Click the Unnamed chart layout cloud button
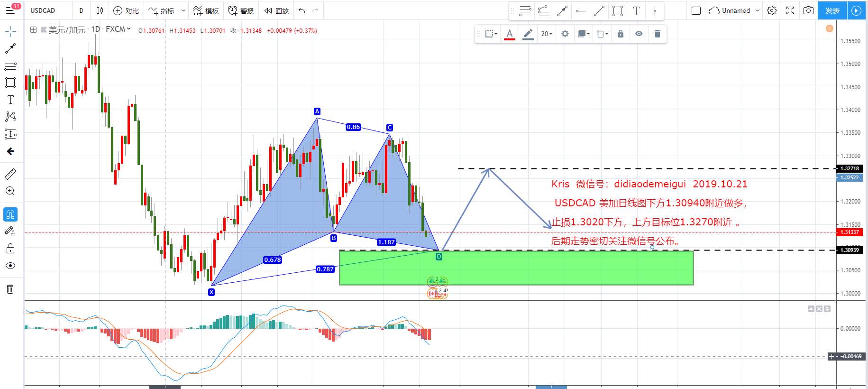This screenshot has width=868, height=389. click(x=729, y=10)
